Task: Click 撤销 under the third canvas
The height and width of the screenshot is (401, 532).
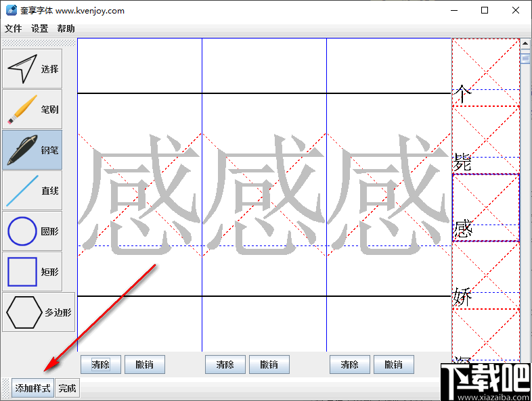Action: 393,364
